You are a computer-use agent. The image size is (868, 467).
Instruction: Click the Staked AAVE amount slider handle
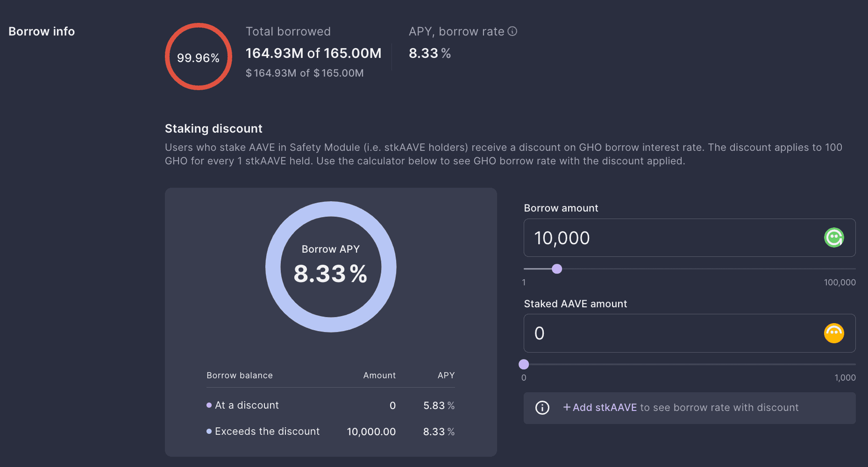[524, 364]
